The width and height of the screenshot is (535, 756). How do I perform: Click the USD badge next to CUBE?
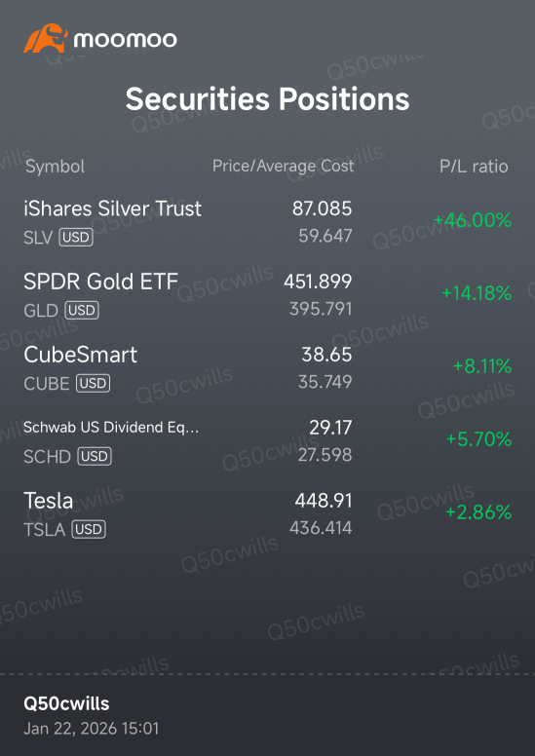94,383
